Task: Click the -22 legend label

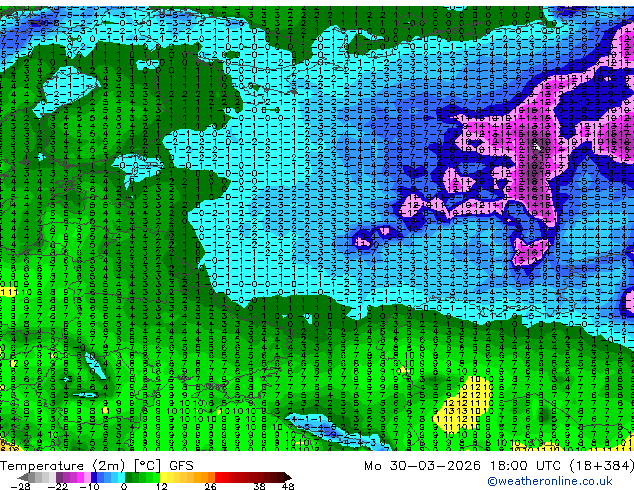Action: (58, 486)
